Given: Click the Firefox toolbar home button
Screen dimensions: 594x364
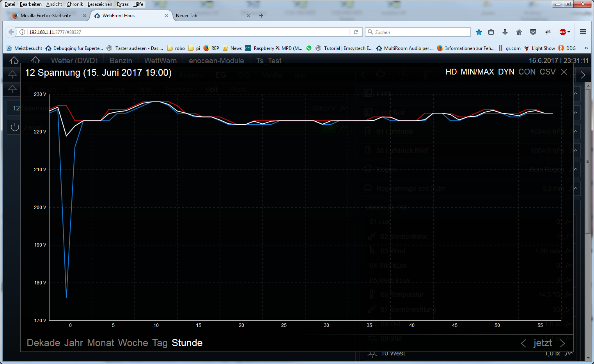Looking at the screenshot, I should click(519, 32).
